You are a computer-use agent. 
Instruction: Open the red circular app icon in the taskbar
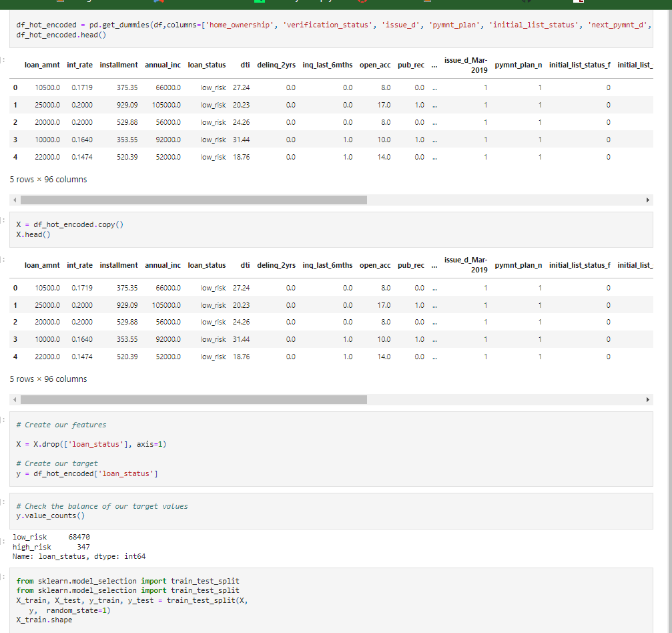(x=362, y=3)
